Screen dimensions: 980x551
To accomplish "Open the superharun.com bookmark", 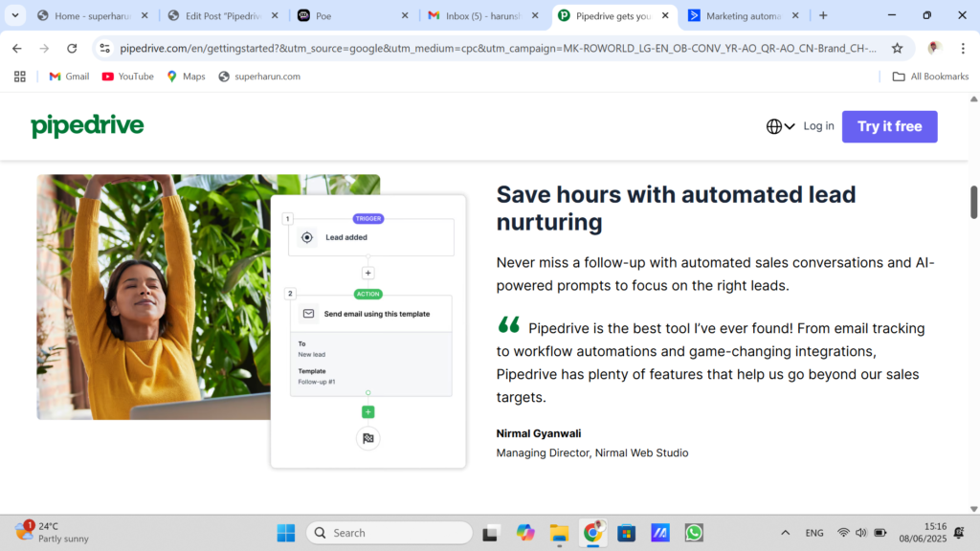I will (x=259, y=77).
